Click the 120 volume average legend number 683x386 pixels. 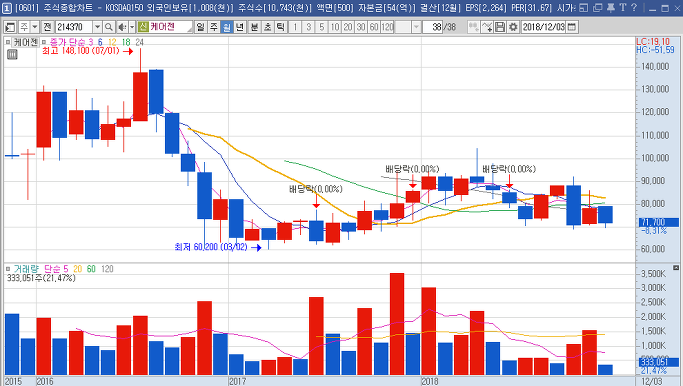(x=107, y=269)
